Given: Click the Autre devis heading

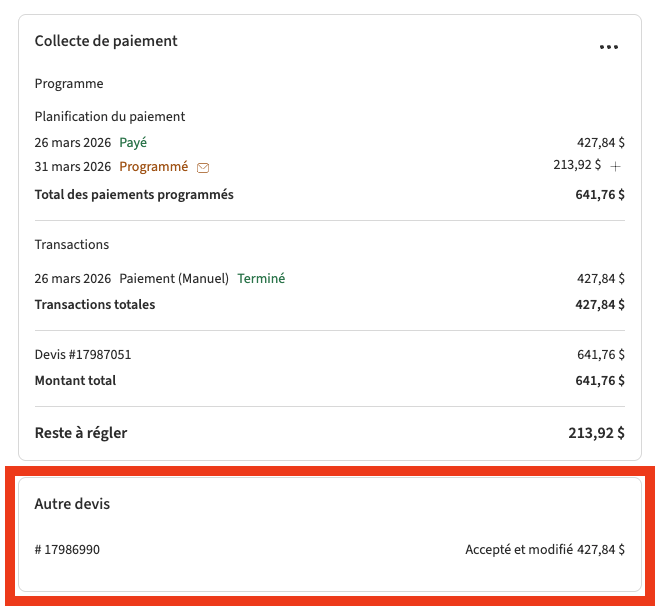Looking at the screenshot, I should (72, 504).
